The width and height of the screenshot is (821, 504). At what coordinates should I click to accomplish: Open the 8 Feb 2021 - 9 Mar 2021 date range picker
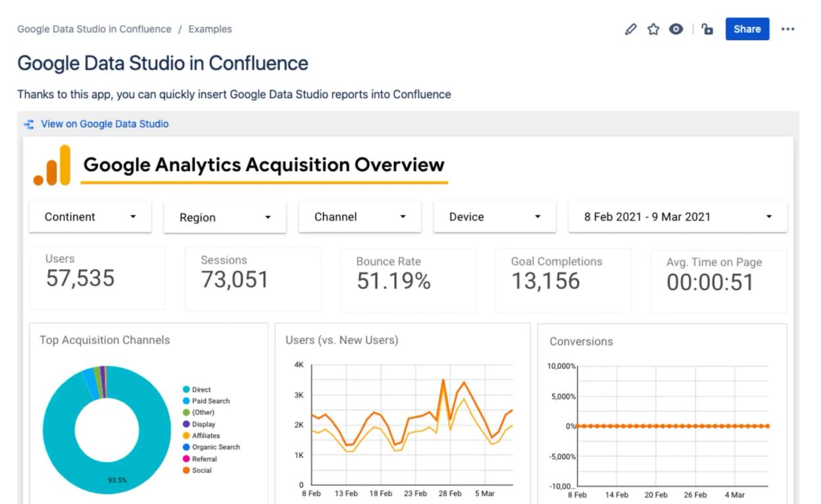pos(678,217)
